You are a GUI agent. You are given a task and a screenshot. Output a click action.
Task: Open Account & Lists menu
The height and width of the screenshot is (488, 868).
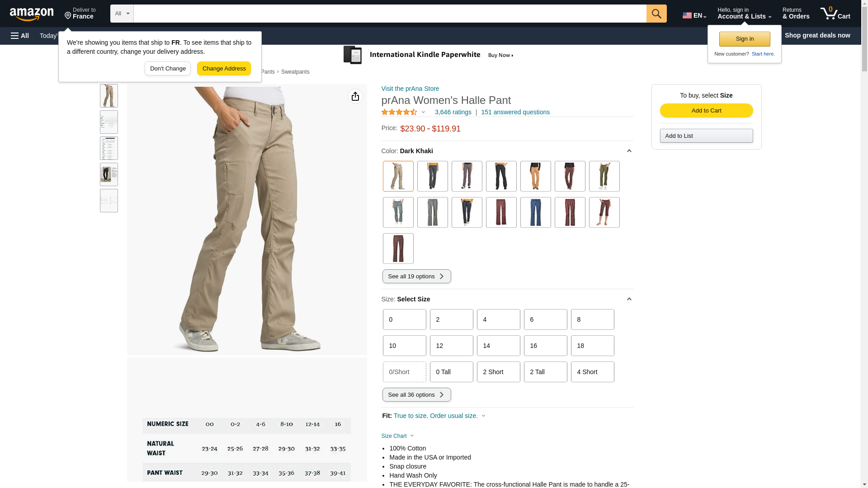click(x=744, y=14)
